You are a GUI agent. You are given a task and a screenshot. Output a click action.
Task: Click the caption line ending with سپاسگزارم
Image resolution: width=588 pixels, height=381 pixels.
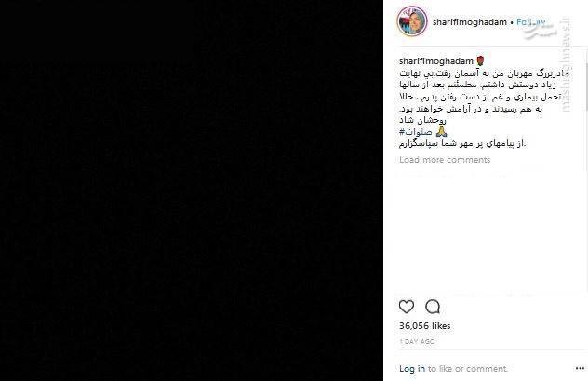(462, 143)
